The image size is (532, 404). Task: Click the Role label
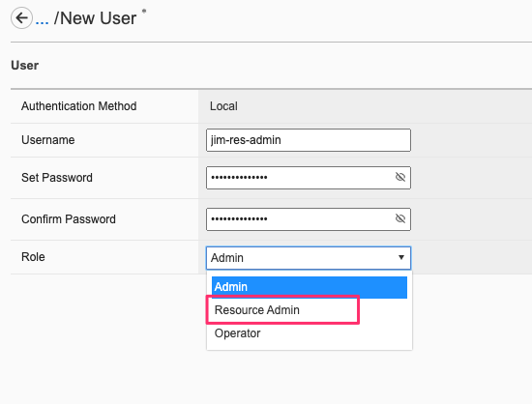tap(33, 257)
